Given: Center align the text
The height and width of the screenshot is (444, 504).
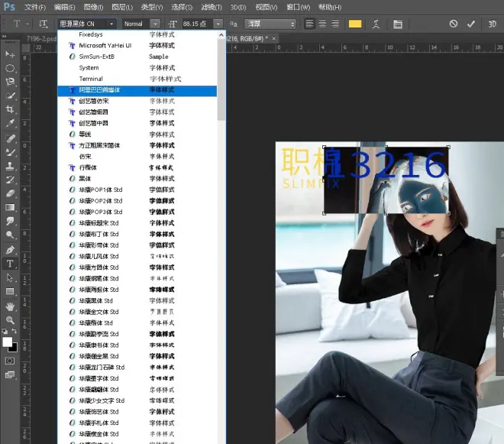Looking at the screenshot, I should coord(323,24).
